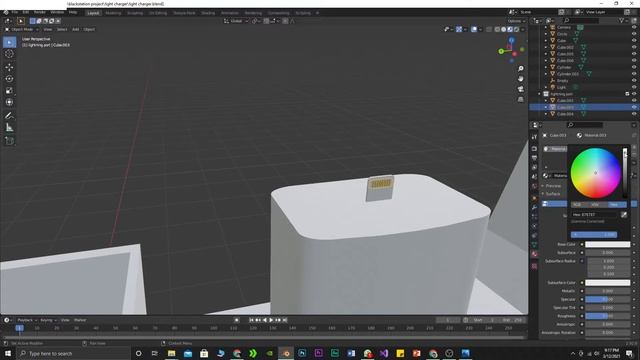Select the Cursor tool in the viewport toolbar

coord(9,54)
